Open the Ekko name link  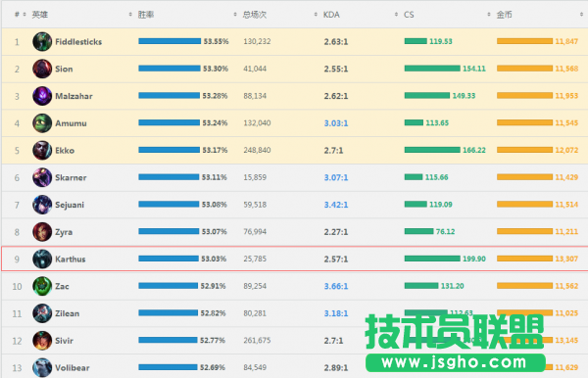click(65, 150)
